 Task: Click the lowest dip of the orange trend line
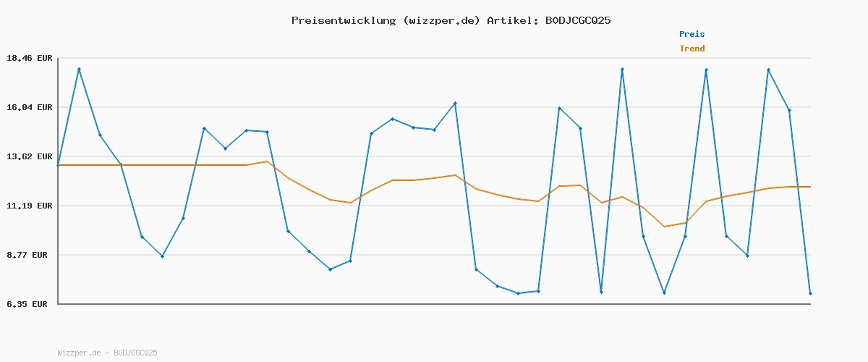click(664, 227)
